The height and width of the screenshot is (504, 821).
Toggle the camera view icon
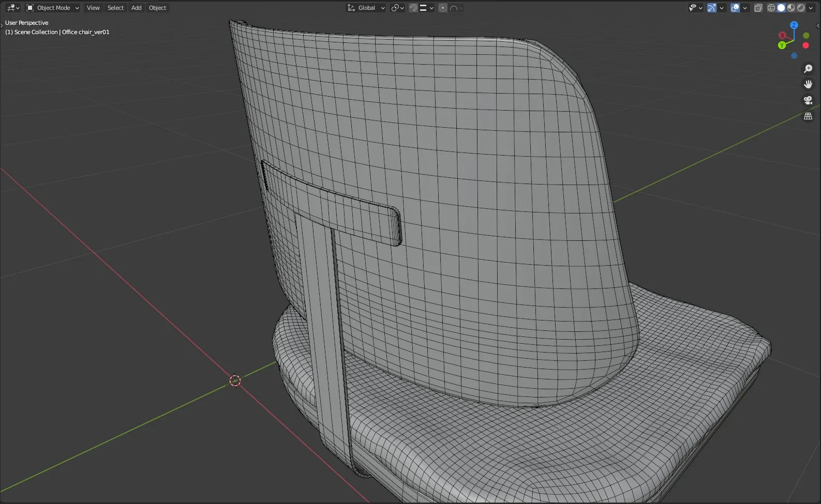[x=808, y=100]
